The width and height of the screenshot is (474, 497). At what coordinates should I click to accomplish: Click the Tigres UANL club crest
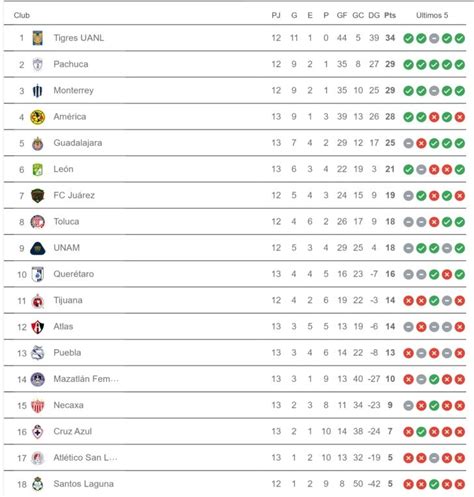pyautogui.click(x=38, y=38)
